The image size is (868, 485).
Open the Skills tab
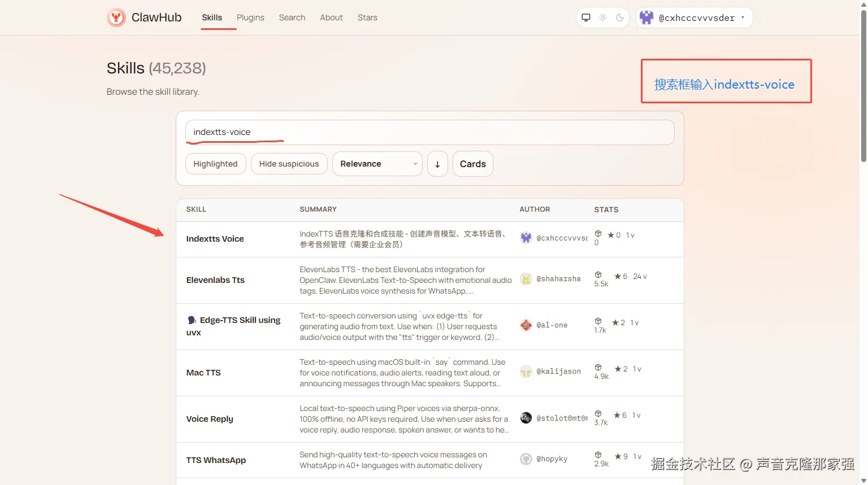click(x=212, y=18)
